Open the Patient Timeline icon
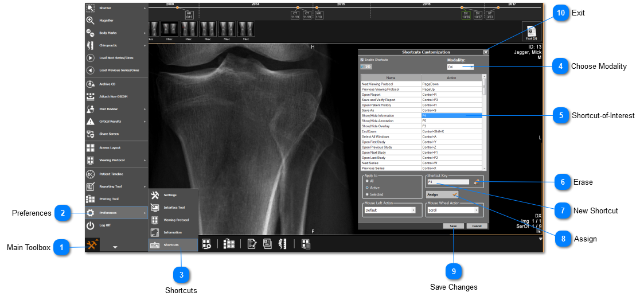This screenshot has width=644, height=304. (91, 174)
